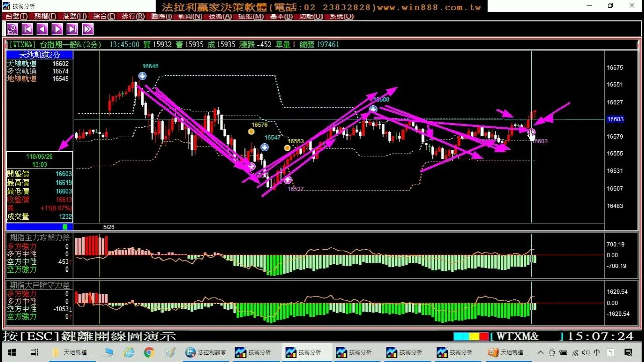Open the 功能(U) menu
Image resolution: width=644 pixels, height=362 pixels.
point(311,16)
